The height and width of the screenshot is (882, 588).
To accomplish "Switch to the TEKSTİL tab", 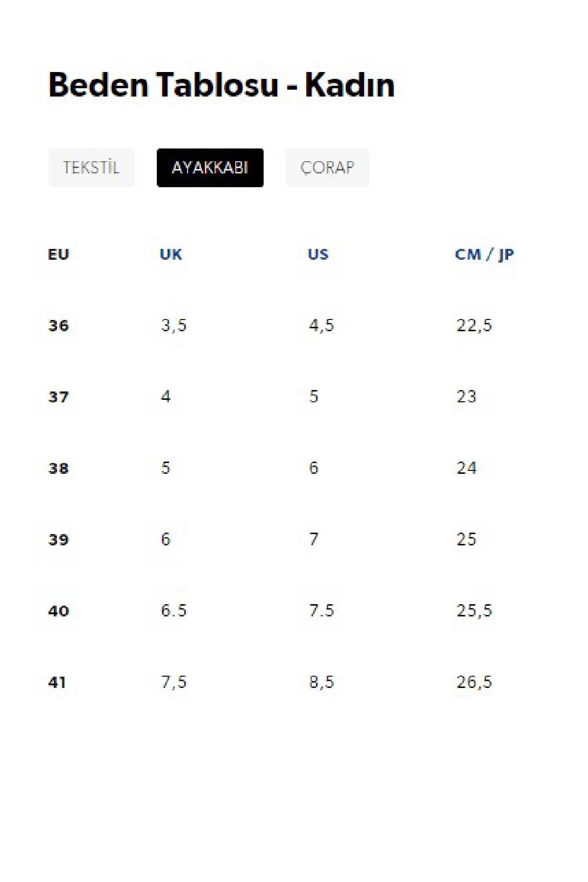I will [91, 168].
